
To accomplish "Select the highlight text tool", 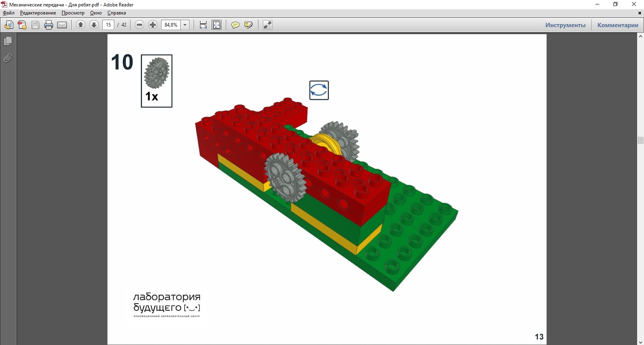I will [249, 25].
